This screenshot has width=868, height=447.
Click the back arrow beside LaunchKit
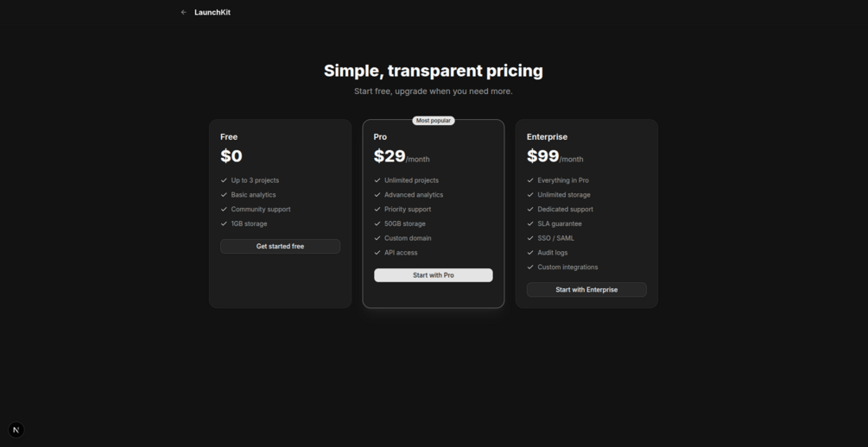pyautogui.click(x=184, y=13)
